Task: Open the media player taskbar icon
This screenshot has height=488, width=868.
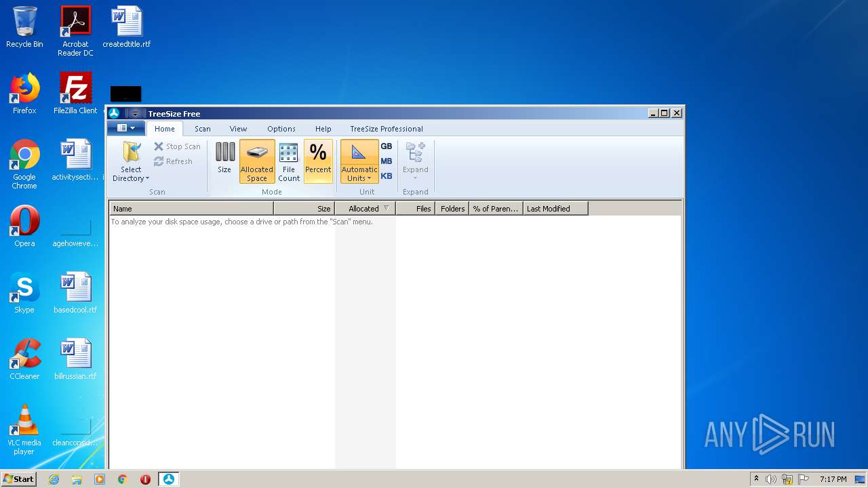Action: 100,479
